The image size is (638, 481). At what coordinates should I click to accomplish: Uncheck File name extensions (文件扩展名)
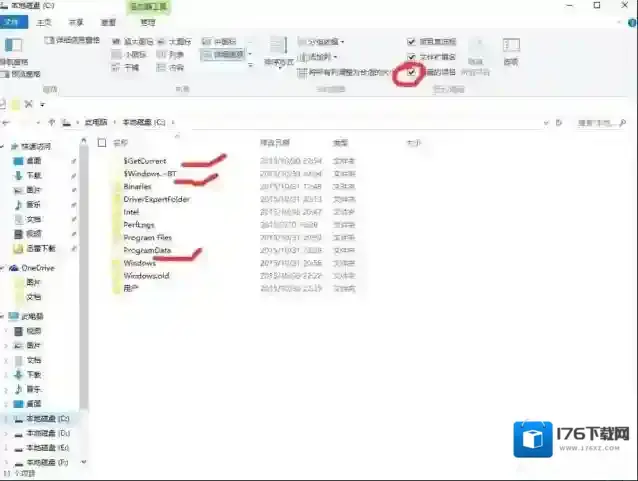[411, 57]
